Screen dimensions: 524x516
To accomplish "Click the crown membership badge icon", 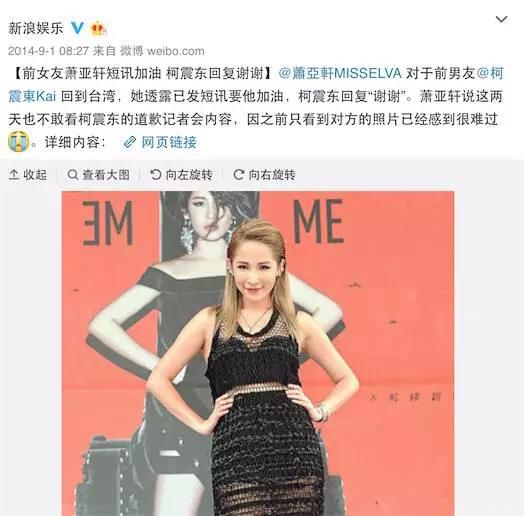I will pyautogui.click(x=98, y=28).
